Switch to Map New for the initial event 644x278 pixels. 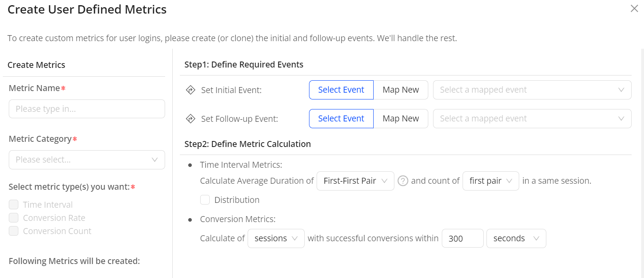pyautogui.click(x=400, y=90)
